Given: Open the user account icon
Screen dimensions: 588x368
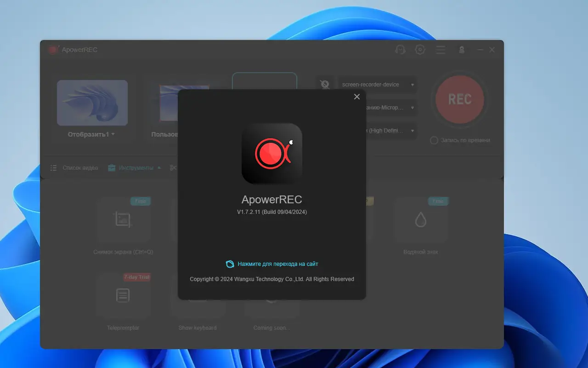Looking at the screenshot, I should 462,50.
